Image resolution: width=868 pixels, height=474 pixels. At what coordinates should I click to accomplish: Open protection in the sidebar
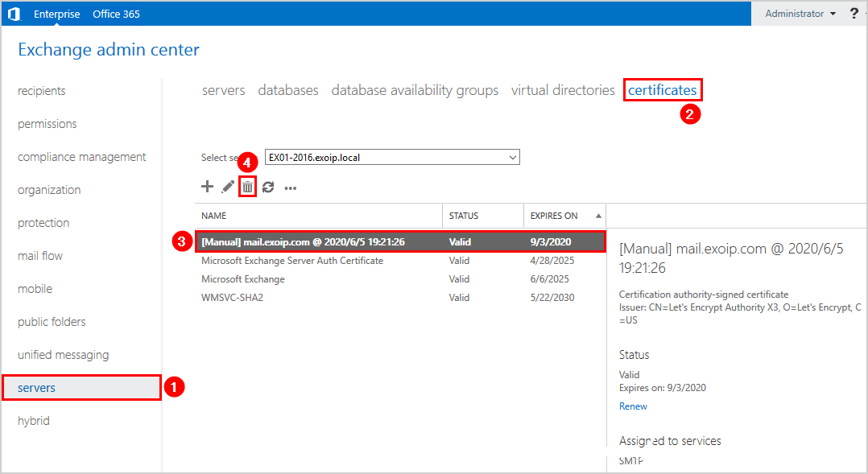(43, 223)
